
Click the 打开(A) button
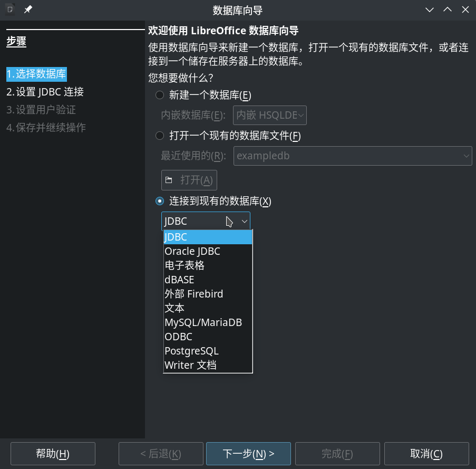(x=189, y=180)
